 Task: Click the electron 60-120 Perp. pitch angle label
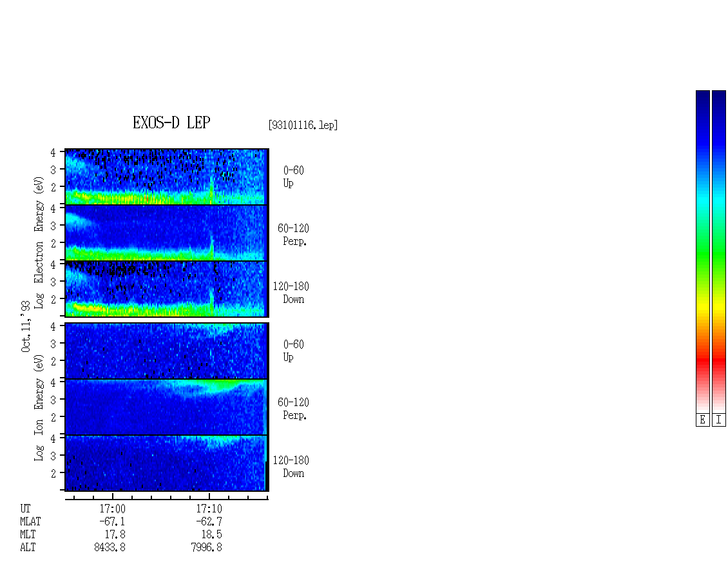coord(293,235)
